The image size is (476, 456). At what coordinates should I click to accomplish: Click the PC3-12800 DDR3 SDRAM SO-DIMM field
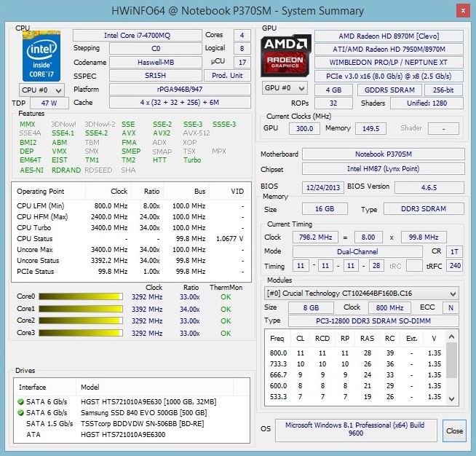(x=373, y=321)
